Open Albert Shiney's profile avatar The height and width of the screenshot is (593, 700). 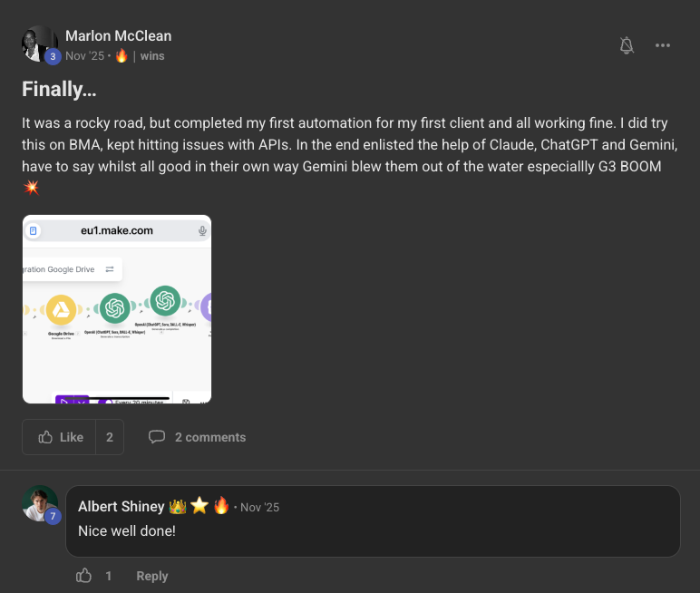point(39,503)
